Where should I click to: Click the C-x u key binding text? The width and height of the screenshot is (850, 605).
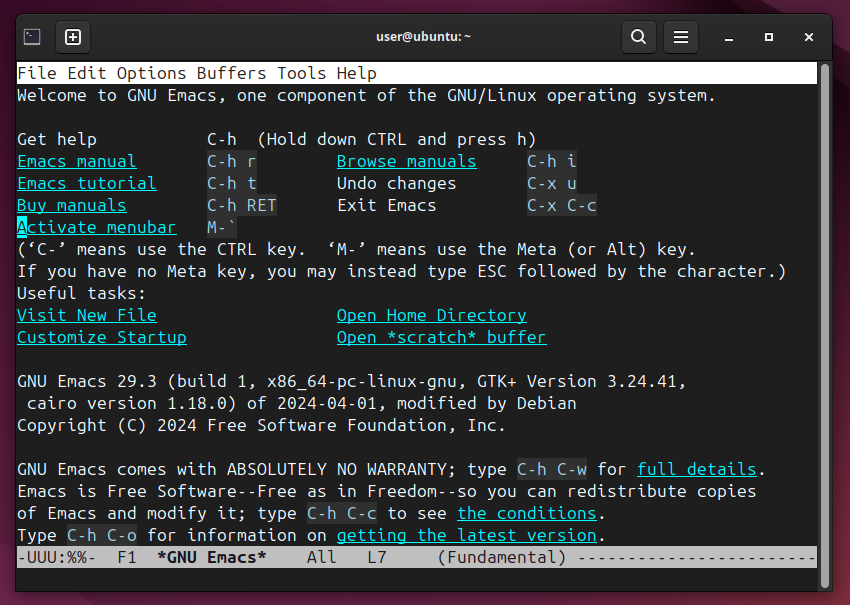[x=552, y=183]
